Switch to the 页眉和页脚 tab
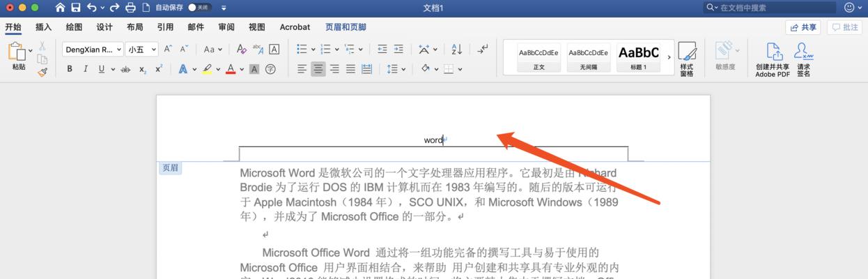This screenshot has width=868, height=279. click(346, 27)
